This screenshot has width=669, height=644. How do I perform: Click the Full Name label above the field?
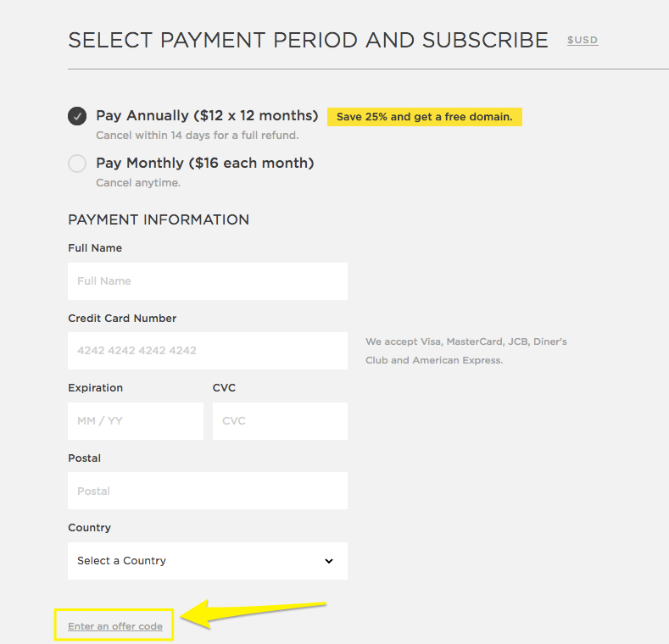click(95, 248)
